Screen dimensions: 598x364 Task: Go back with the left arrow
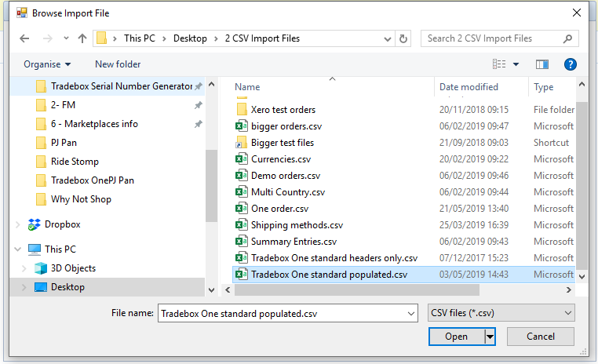point(24,38)
